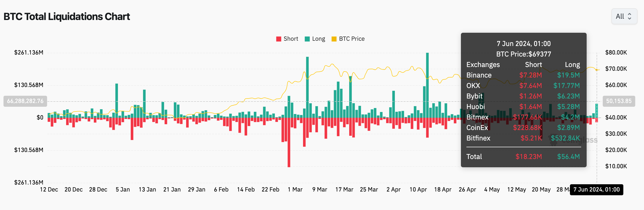The height and width of the screenshot is (210, 644).
Task: Click the up-down chevron beside All
Action: pos(630,16)
